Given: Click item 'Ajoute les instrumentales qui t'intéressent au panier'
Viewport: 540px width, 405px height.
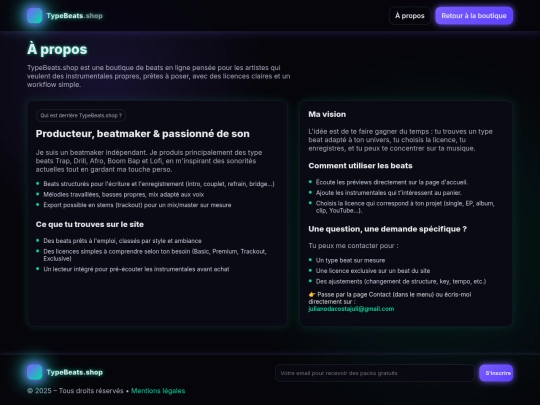Looking at the screenshot, I should coord(388,193).
